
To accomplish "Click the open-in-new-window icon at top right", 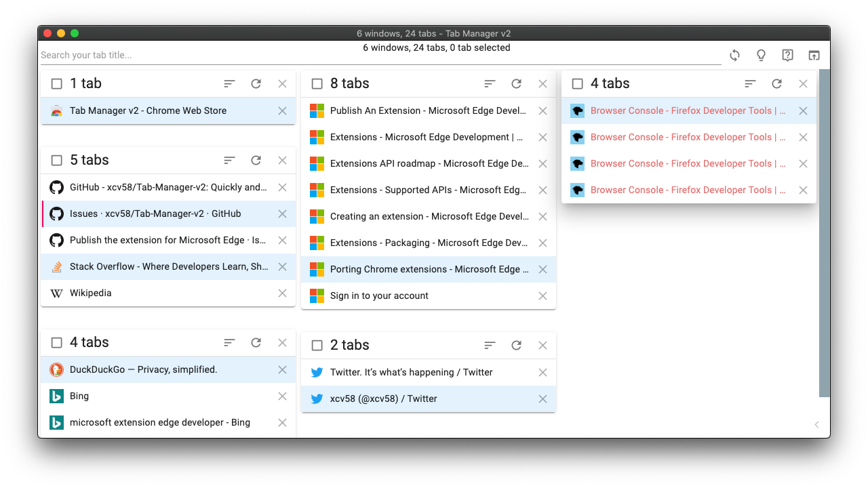I will click(814, 56).
